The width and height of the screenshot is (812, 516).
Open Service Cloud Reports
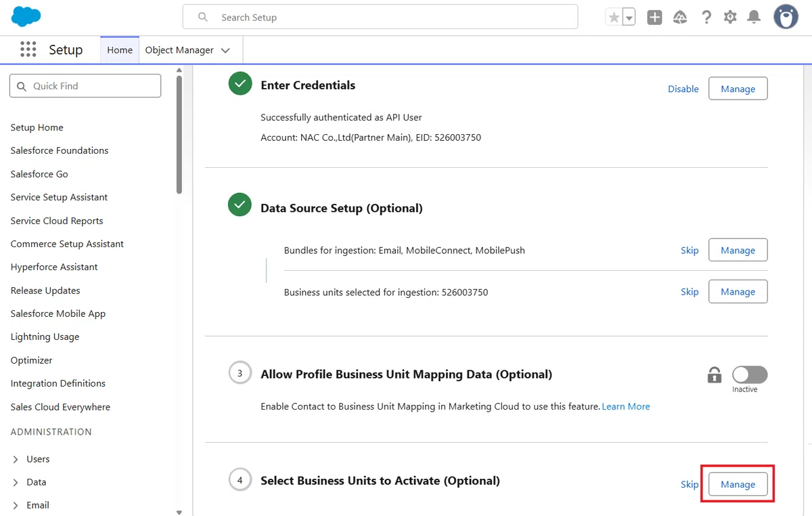pyautogui.click(x=57, y=221)
